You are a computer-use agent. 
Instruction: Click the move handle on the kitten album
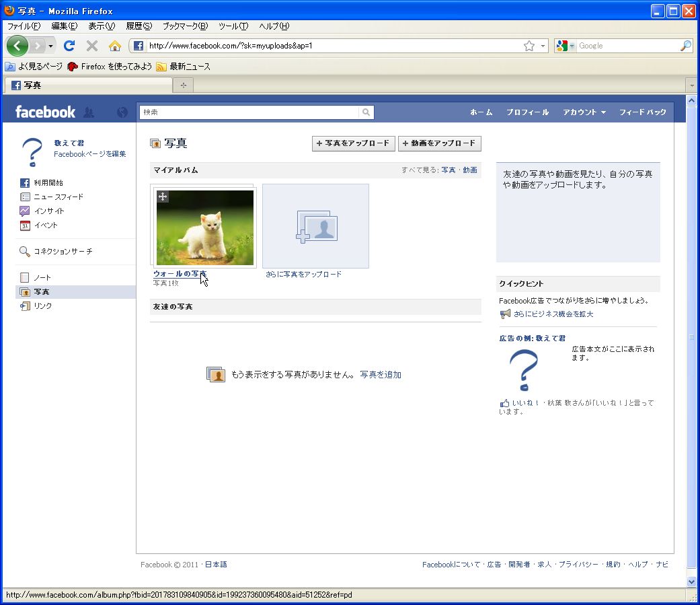coord(163,196)
